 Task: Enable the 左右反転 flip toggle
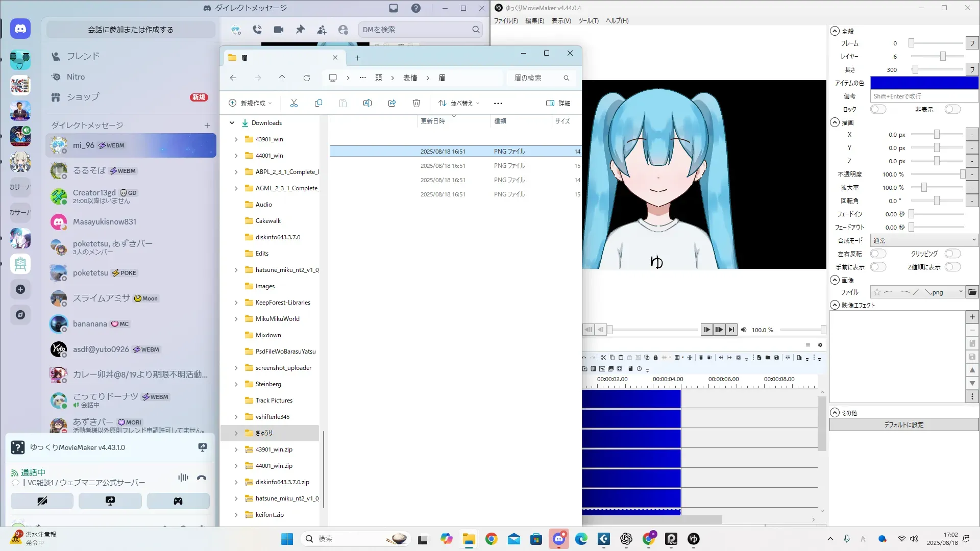coord(878,254)
